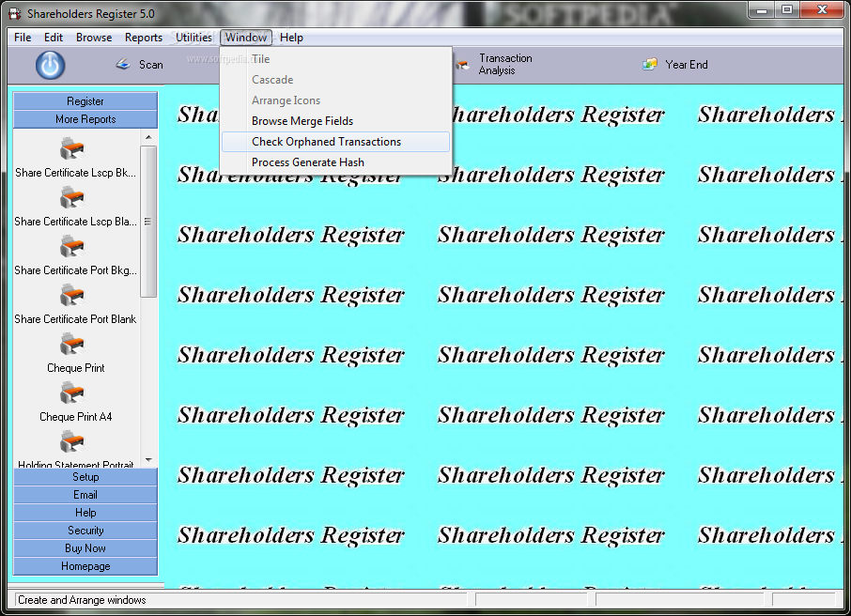Click the Cheque Print printer icon
851x616 pixels.
[x=72, y=344]
